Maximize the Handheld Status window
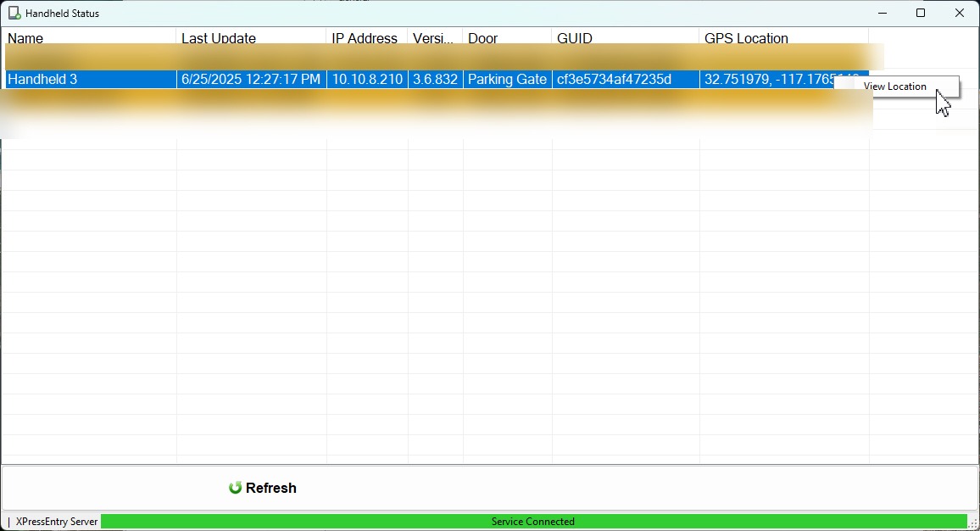 tap(921, 14)
